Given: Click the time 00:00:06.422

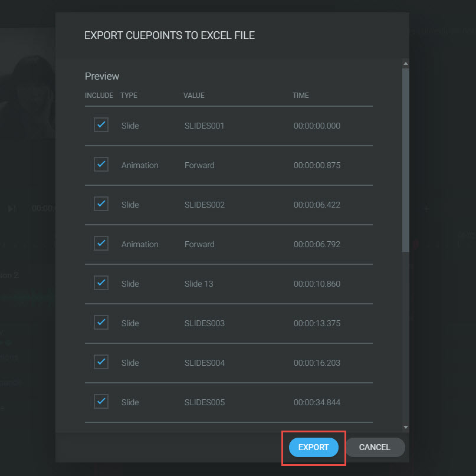Looking at the screenshot, I should click(317, 205).
